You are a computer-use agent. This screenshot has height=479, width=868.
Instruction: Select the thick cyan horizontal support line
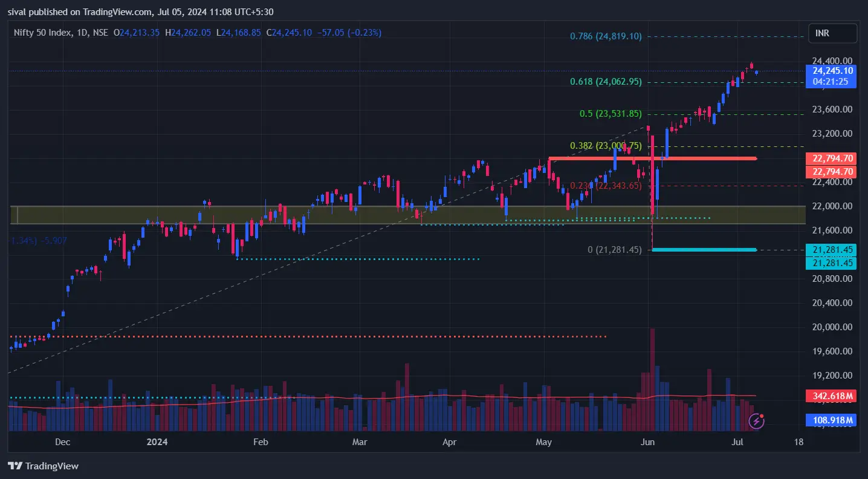[705, 250]
